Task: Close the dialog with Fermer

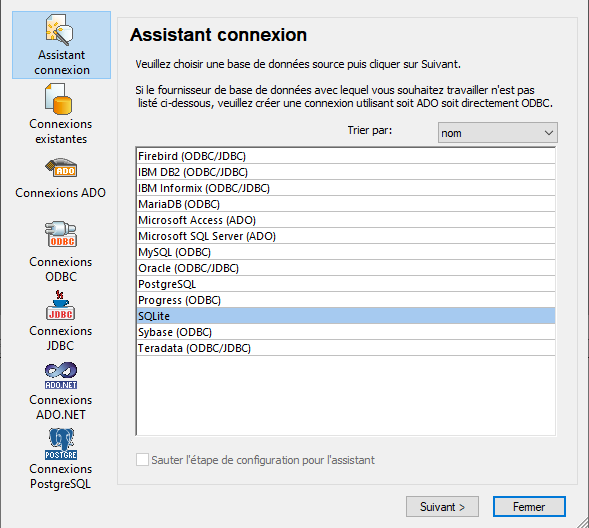Action: pyautogui.click(x=529, y=507)
